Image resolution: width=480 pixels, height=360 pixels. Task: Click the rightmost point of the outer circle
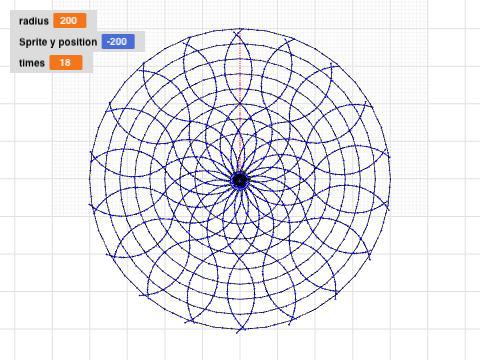pos(390,179)
